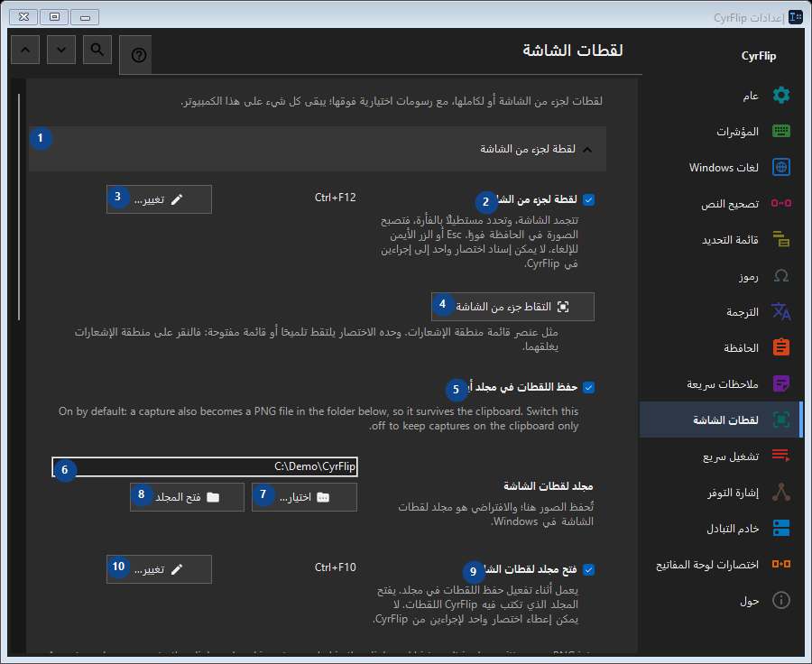
Task: Click the info icon for حول
Action: point(781,600)
